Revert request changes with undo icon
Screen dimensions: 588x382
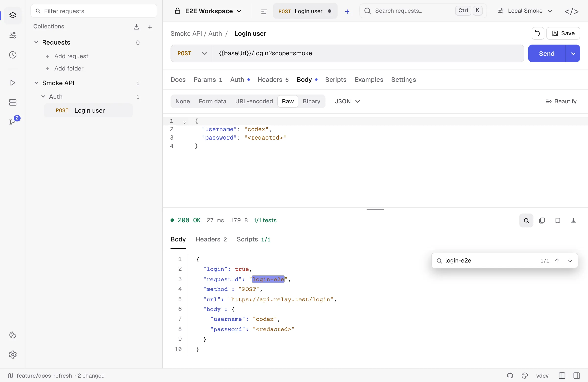(538, 33)
